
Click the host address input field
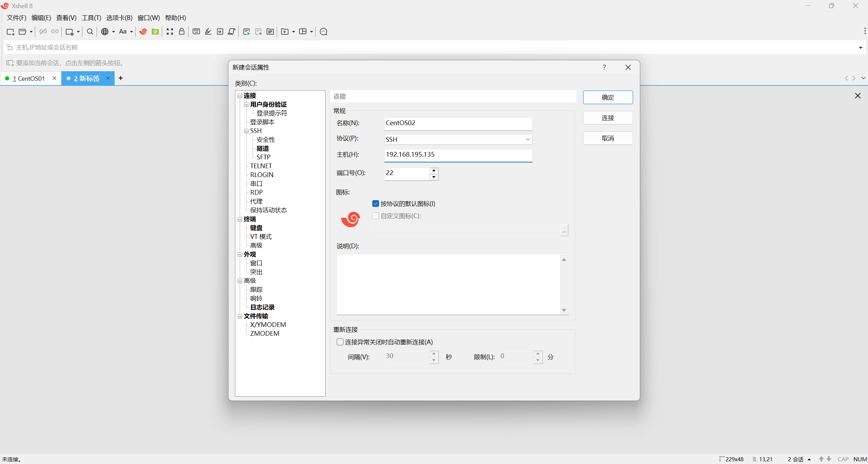click(x=458, y=155)
